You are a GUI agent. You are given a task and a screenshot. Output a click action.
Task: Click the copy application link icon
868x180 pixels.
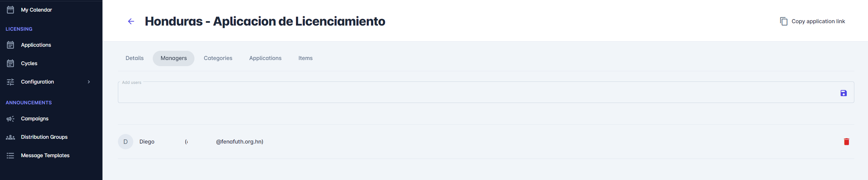pyautogui.click(x=783, y=21)
